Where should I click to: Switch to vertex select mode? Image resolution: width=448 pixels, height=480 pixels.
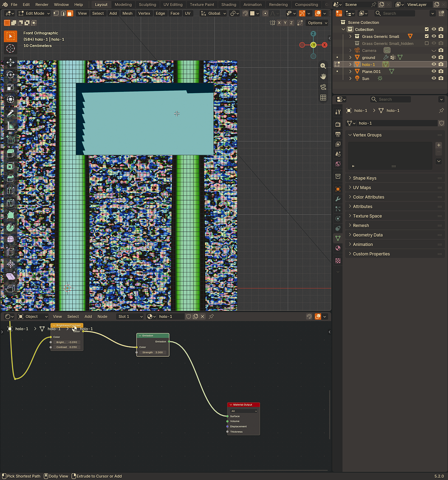pos(56,14)
